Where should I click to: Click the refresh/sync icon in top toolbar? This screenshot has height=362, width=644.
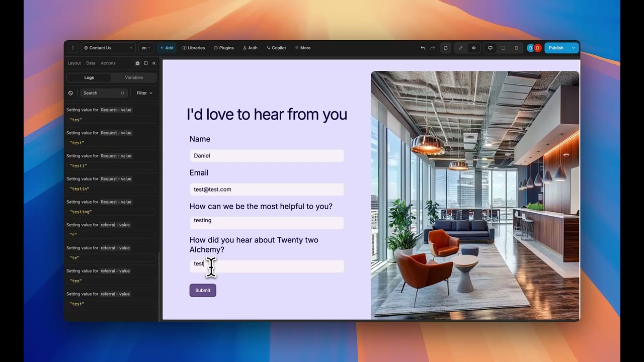point(445,48)
